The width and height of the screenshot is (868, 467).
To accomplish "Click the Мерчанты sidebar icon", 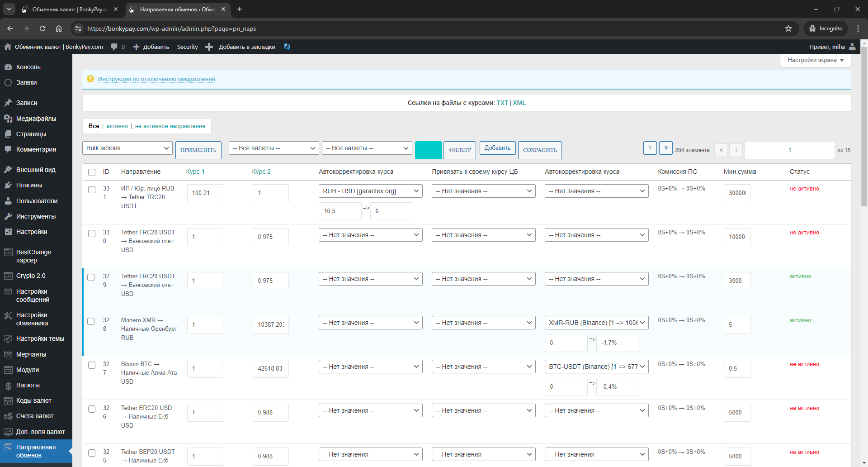I will click(8, 355).
